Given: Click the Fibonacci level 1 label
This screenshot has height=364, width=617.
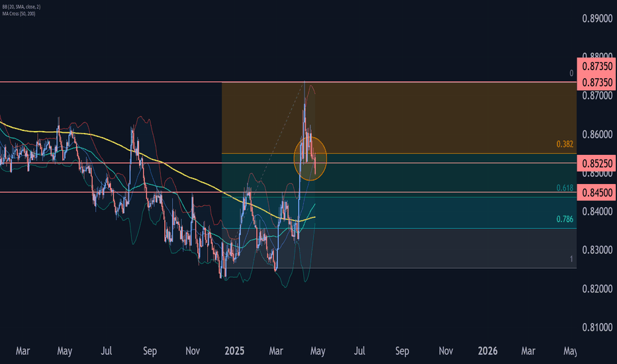Looking at the screenshot, I should tap(571, 259).
